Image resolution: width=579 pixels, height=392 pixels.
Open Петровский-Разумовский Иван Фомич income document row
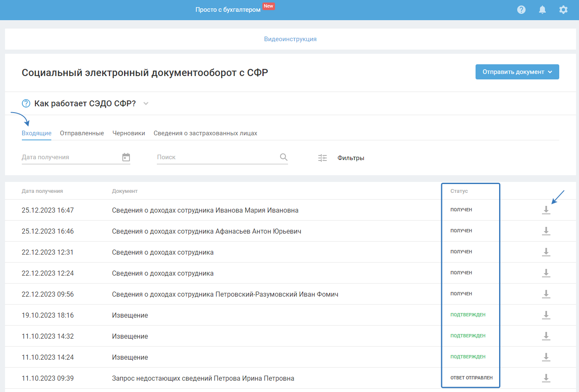coord(225,294)
